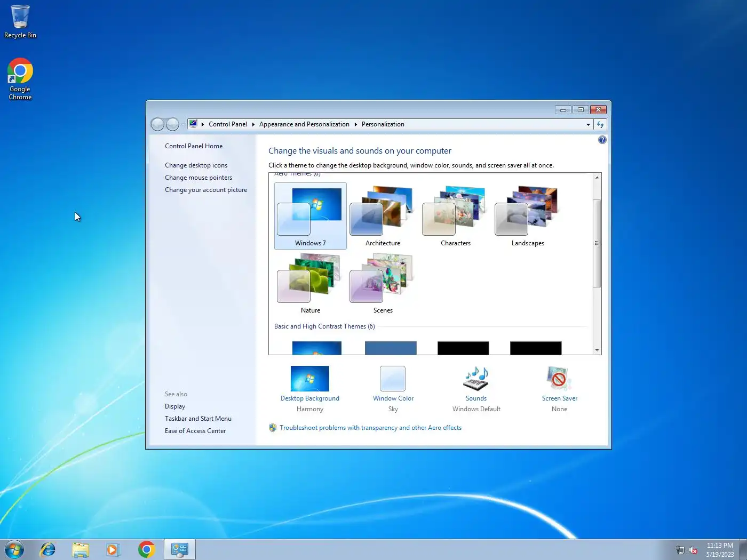Open Ease of Access Center link
747x560 pixels.
[x=195, y=431]
